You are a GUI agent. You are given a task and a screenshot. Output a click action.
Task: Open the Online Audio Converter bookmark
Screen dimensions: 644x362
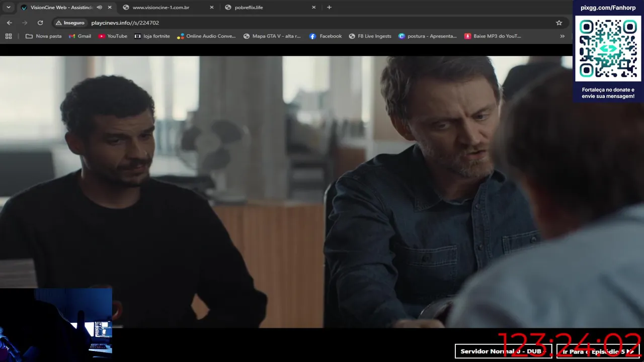[x=206, y=36]
